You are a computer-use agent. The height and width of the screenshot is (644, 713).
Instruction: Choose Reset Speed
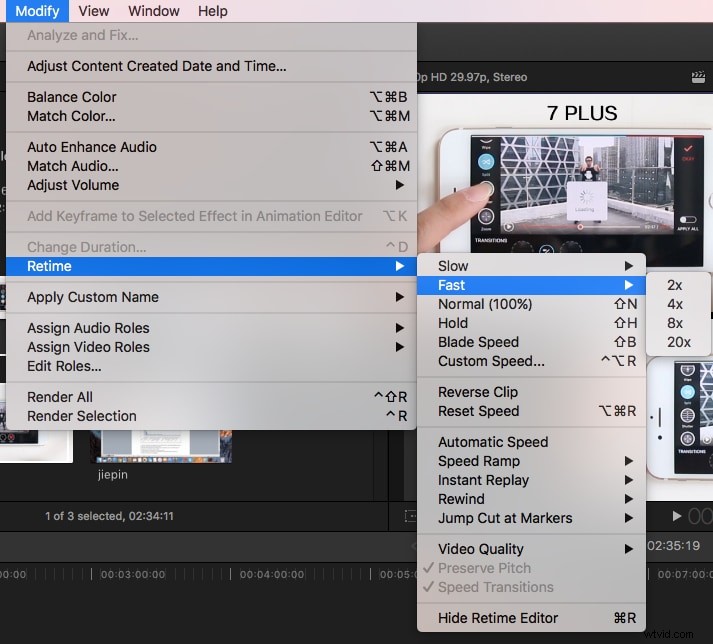click(531, 411)
